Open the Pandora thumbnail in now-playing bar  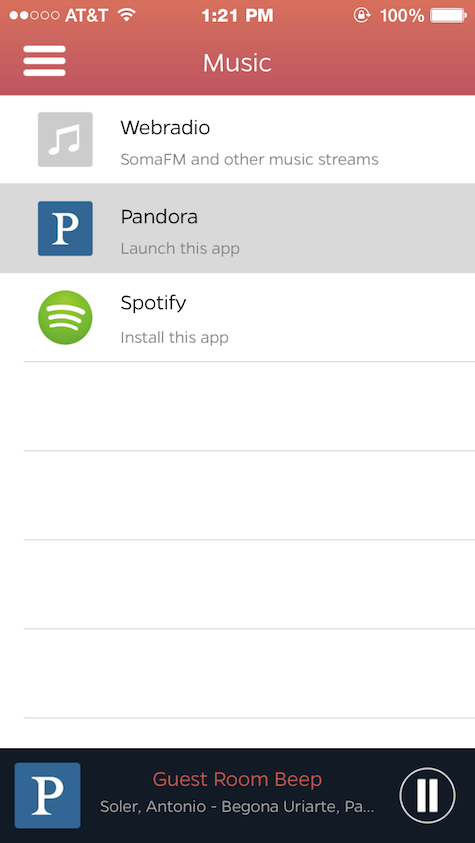[x=47, y=795]
